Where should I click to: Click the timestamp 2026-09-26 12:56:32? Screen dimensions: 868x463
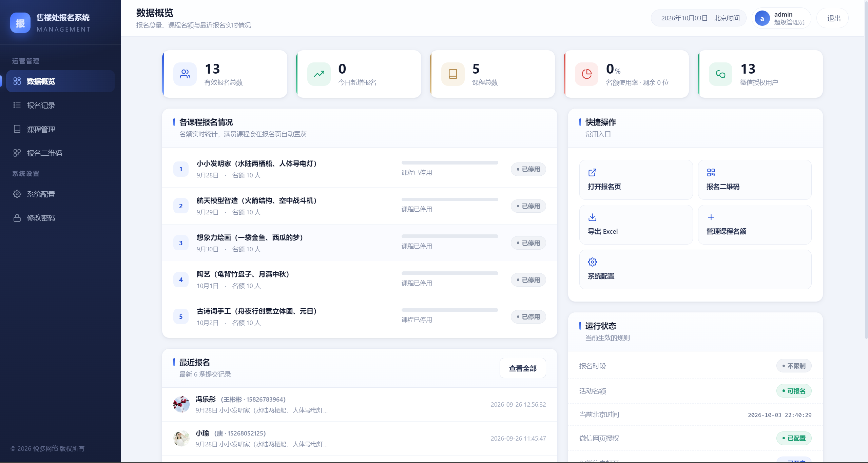518,404
